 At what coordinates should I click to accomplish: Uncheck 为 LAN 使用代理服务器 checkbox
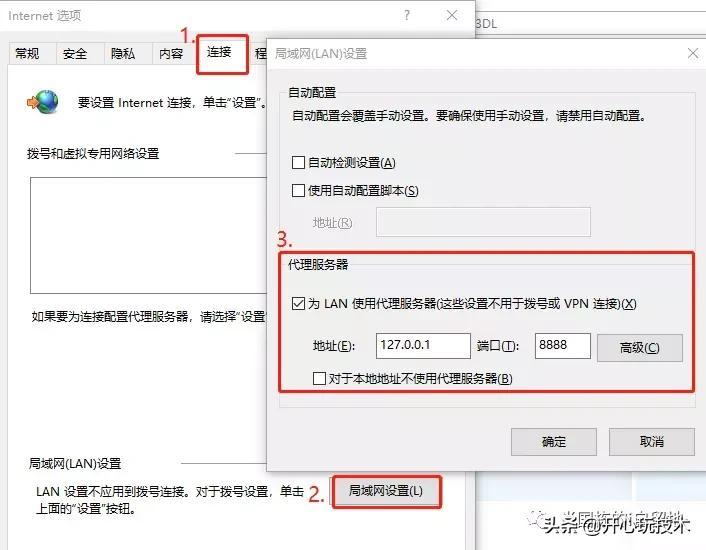coord(298,304)
